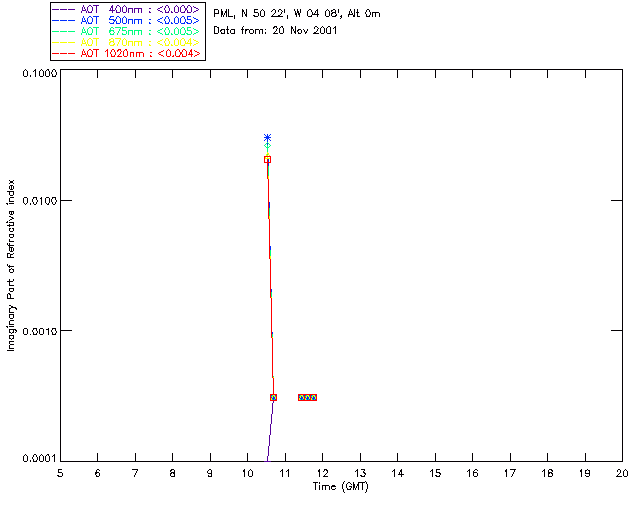This screenshot has width=640, height=512.
Task: Click the AOT 675nm legend entry
Action: point(126,31)
